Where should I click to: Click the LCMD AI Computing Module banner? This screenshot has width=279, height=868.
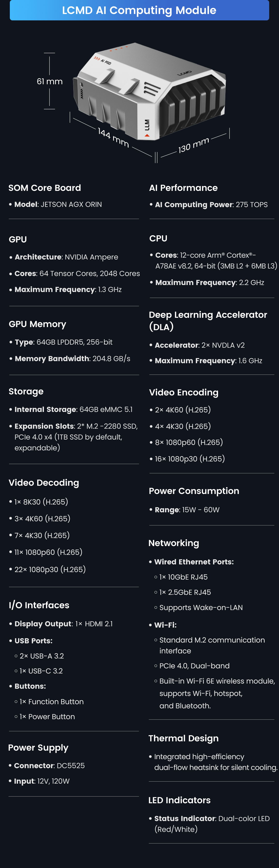click(x=139, y=10)
